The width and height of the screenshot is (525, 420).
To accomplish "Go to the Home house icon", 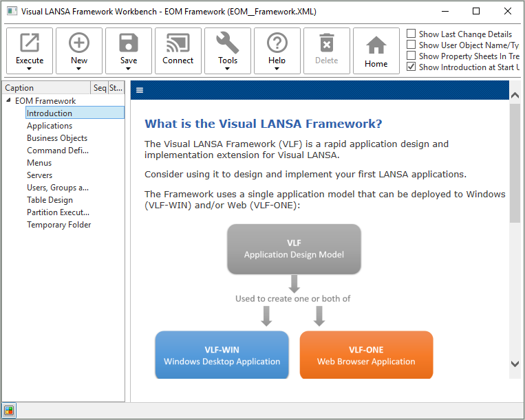I will pos(376,45).
